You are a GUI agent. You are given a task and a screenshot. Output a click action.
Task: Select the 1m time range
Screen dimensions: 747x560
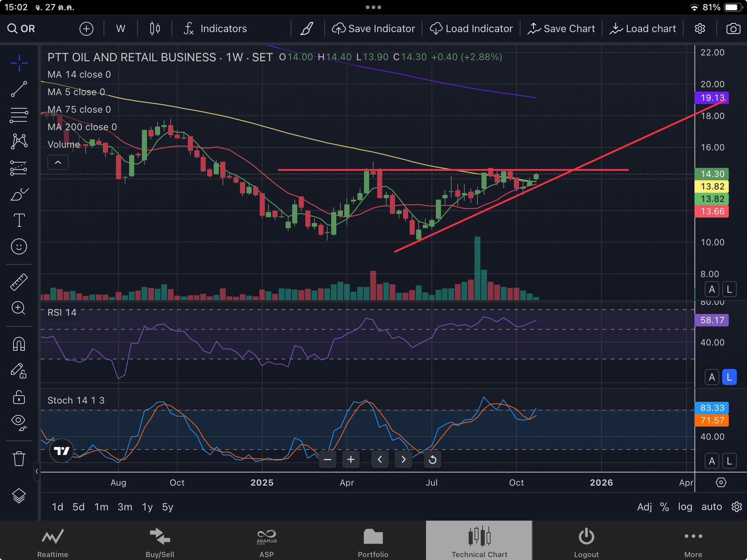pyautogui.click(x=101, y=507)
